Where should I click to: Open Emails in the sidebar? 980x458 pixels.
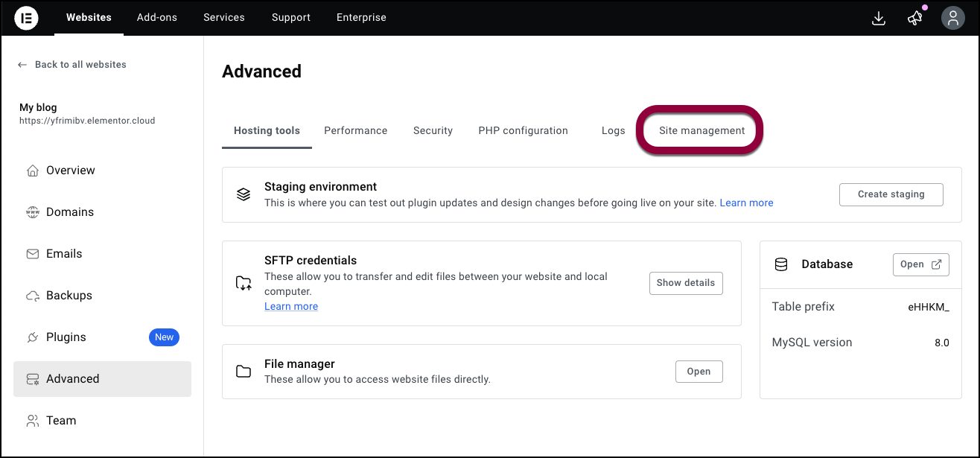pos(102,254)
